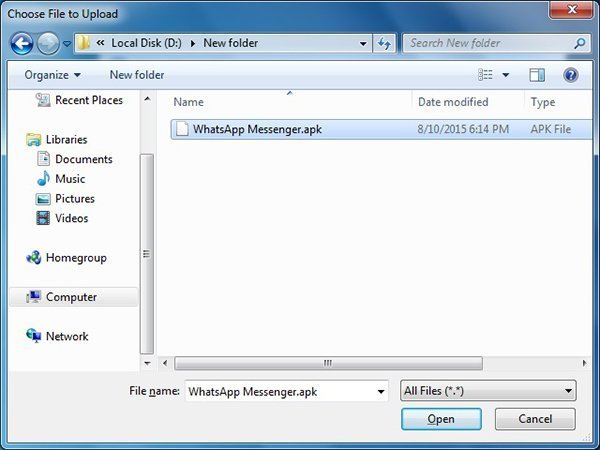
Task: Click the Recent Places icon
Action: (43, 100)
